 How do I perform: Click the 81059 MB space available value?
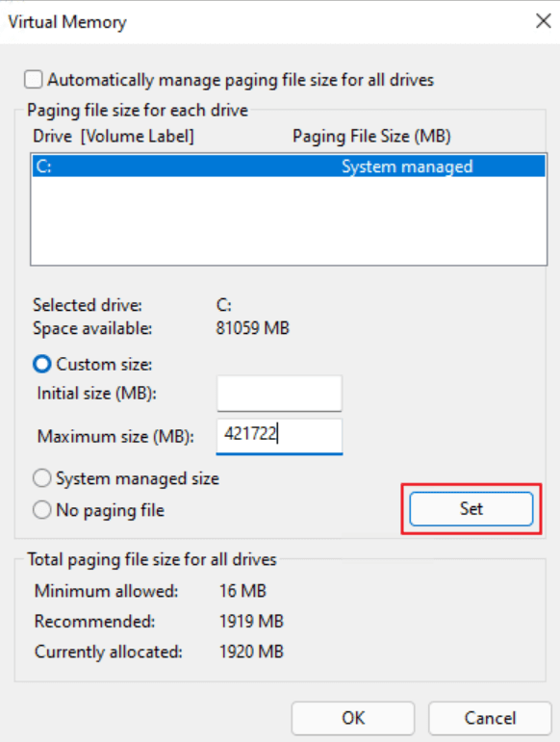[x=252, y=328]
